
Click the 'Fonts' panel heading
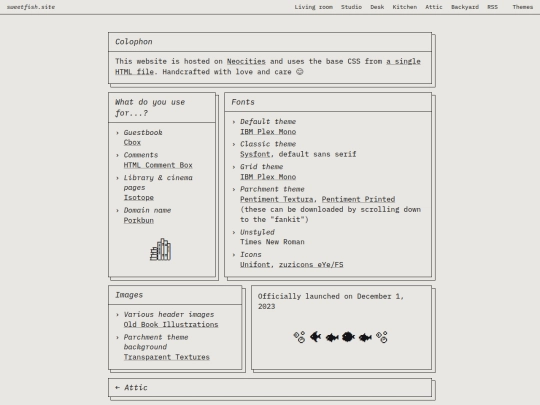243,102
